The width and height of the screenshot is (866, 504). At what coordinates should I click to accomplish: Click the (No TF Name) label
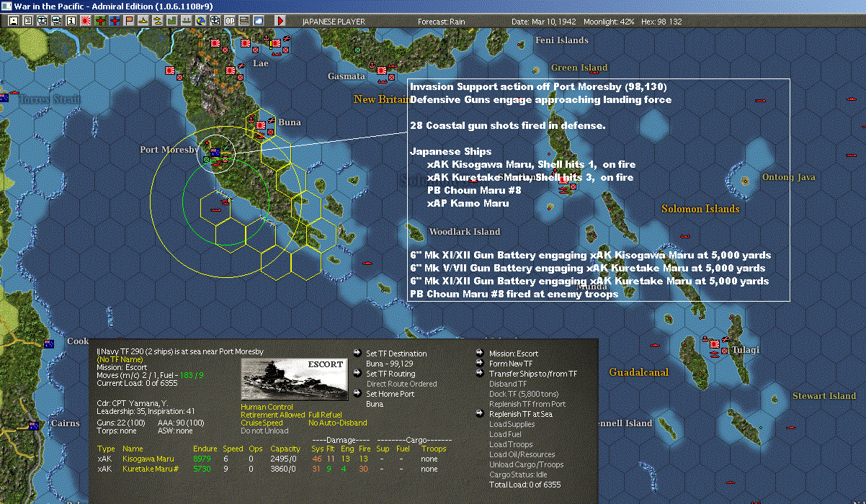point(120,359)
